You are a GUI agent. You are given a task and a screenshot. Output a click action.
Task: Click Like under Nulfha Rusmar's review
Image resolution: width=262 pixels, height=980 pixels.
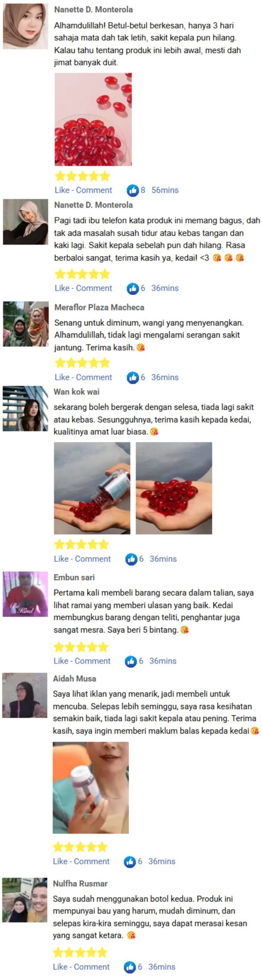(x=60, y=967)
